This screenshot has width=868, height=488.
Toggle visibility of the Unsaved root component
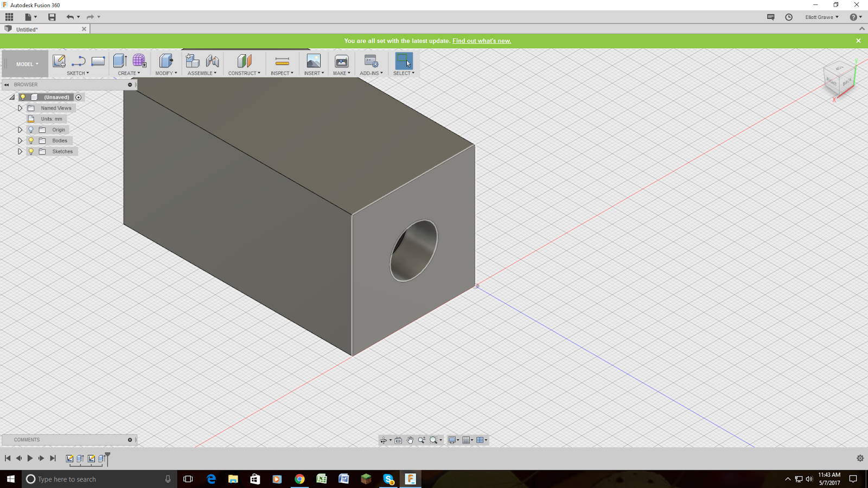coord(23,97)
